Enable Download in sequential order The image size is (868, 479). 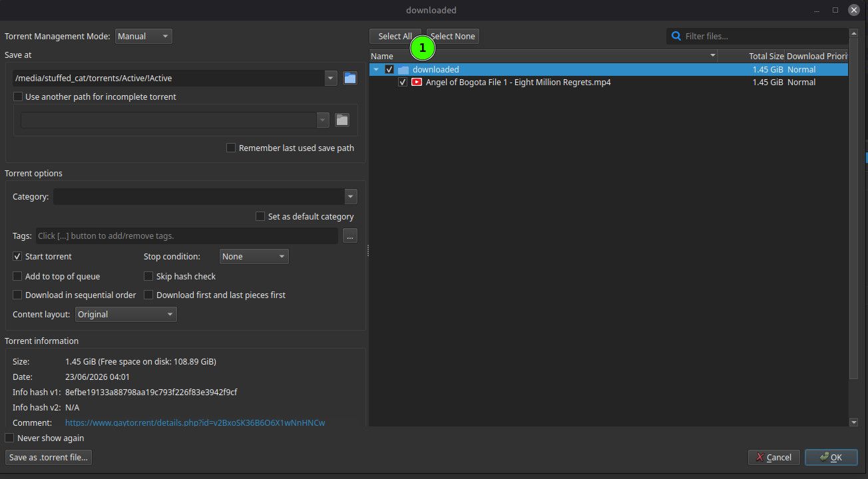tap(18, 295)
